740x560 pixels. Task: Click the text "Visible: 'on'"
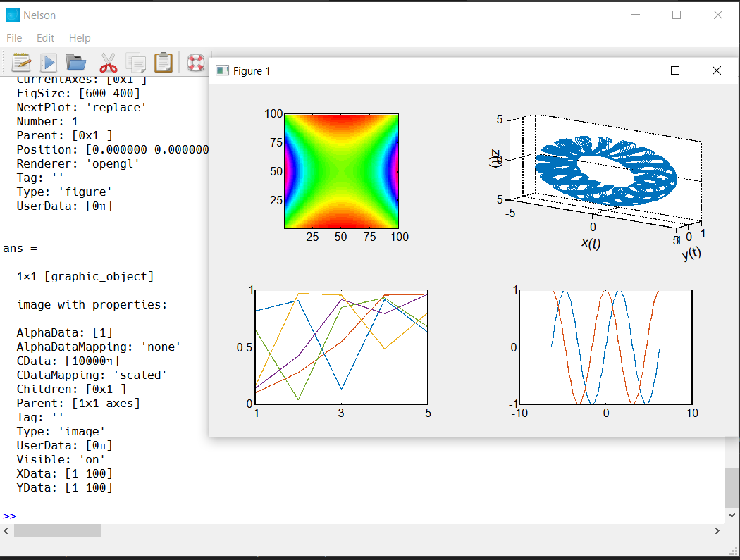(61, 459)
